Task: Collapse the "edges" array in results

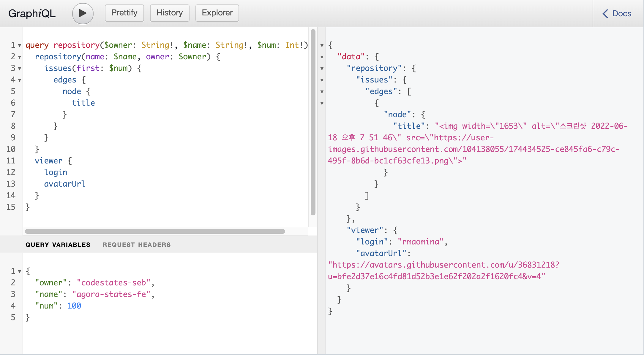Action: click(322, 92)
